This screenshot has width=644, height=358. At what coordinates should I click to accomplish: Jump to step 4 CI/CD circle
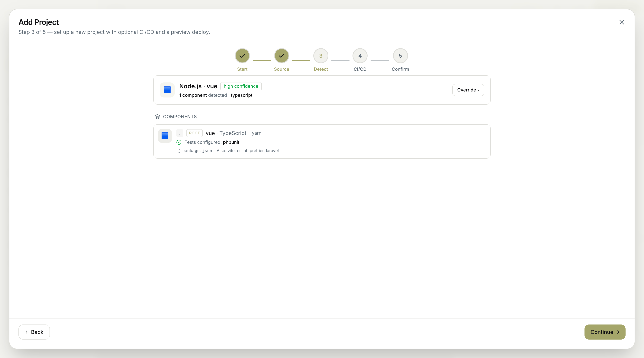pos(360,56)
